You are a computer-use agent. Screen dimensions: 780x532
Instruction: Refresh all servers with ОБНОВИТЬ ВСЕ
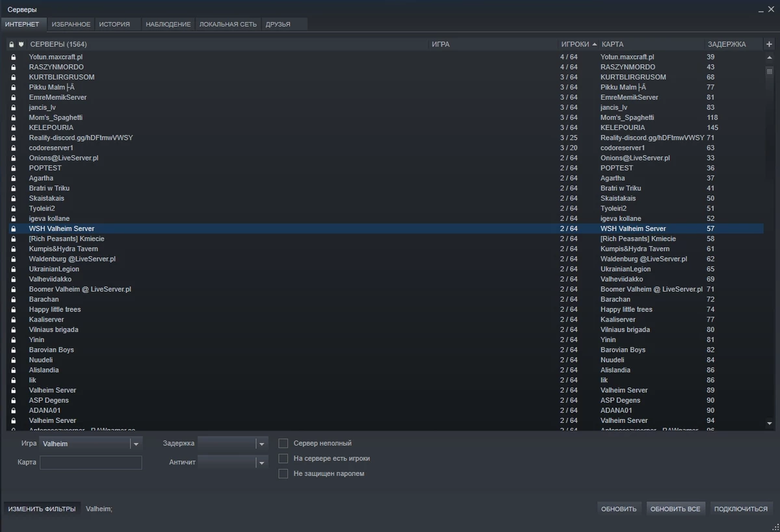[675, 509]
